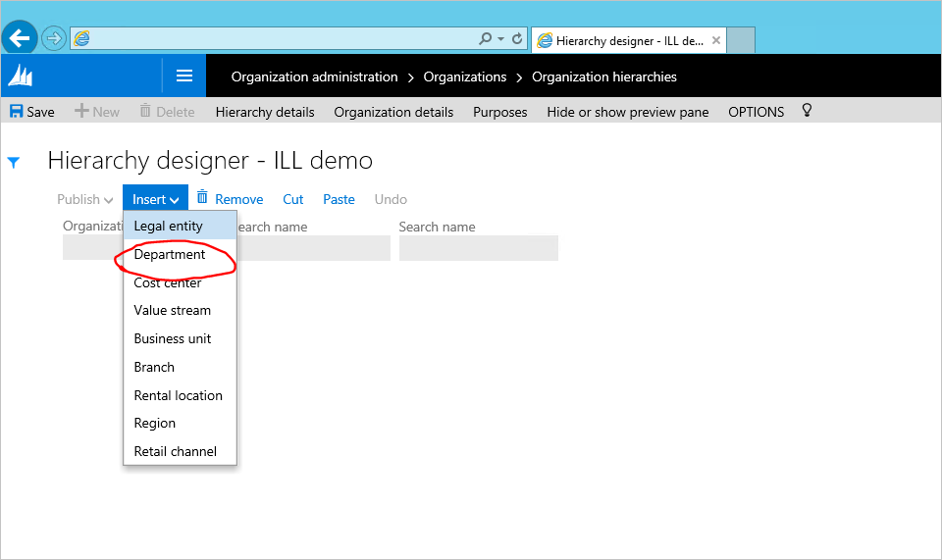The height and width of the screenshot is (560, 942).
Task: Toggle Hide or show preview pane
Action: pyautogui.click(x=628, y=112)
